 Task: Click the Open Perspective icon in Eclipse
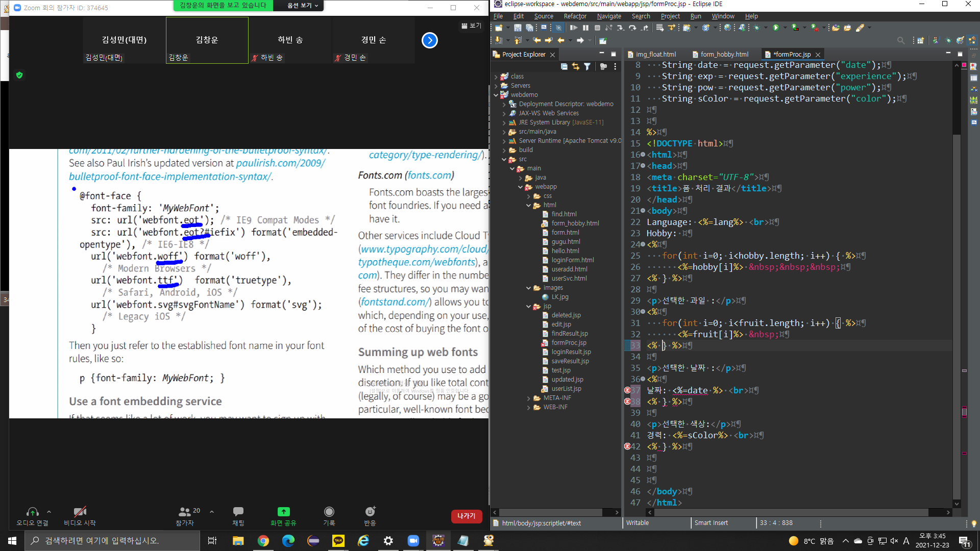(921, 40)
